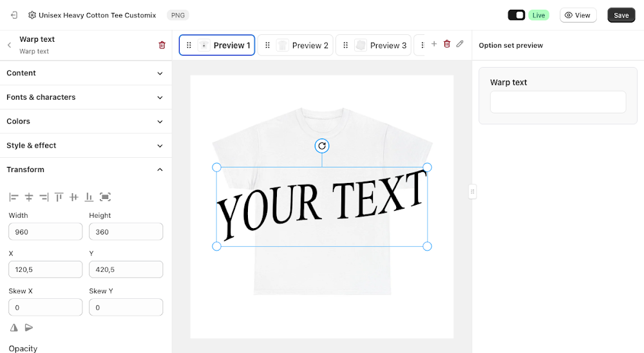The width and height of the screenshot is (644, 353).
Task: Select the YOUR TEXT layer on canvas
Action: [x=322, y=205]
